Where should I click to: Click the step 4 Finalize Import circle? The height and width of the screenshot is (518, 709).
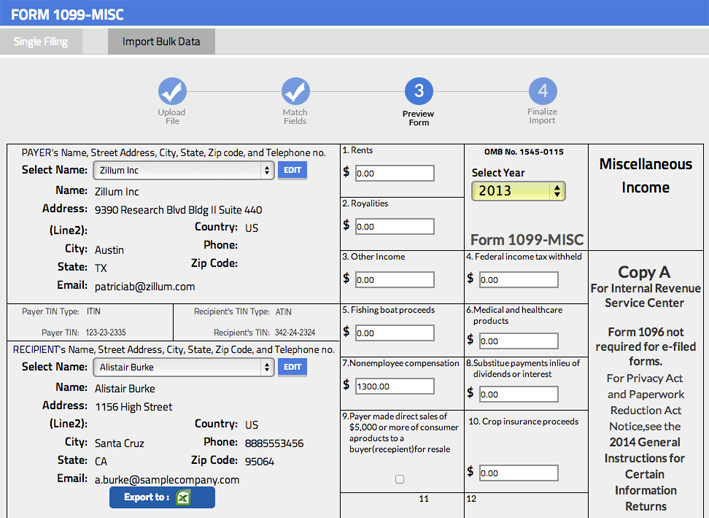(x=542, y=92)
